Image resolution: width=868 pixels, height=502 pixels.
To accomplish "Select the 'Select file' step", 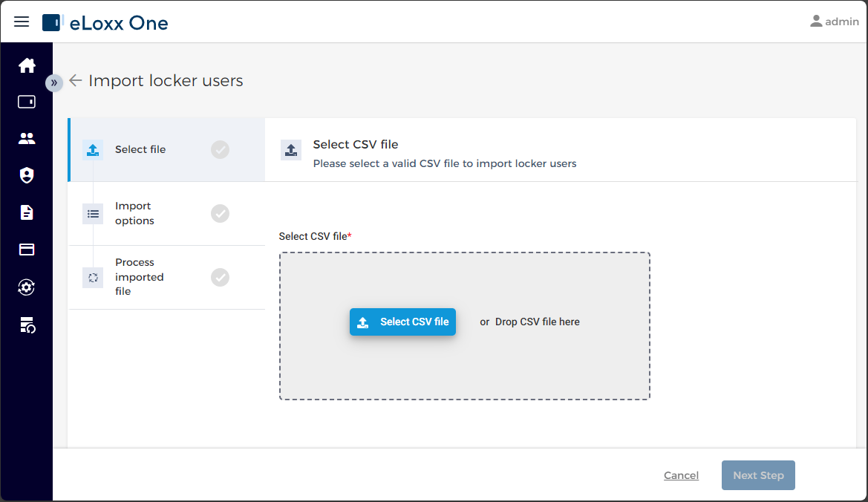I will coord(166,149).
